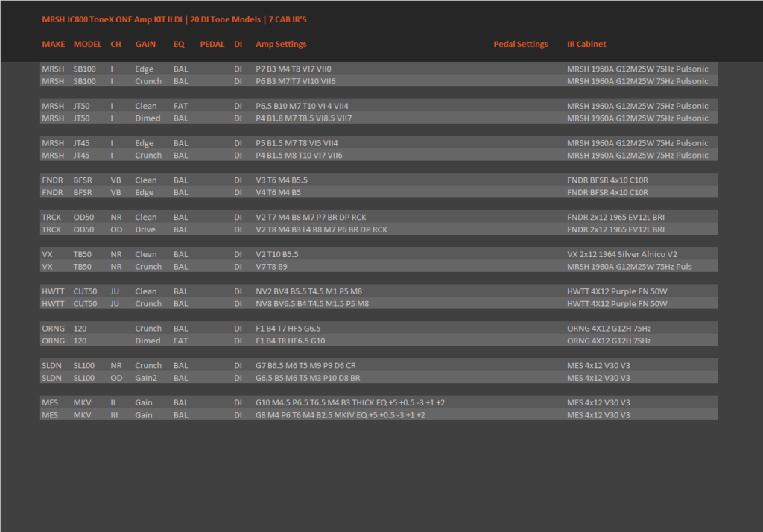Click Dimed gain in the JT50 row
Viewport: 763px width, 532px height.
148,118
